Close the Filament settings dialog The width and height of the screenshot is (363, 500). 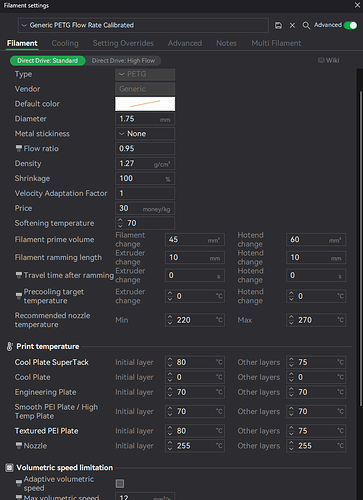pos(357,5)
